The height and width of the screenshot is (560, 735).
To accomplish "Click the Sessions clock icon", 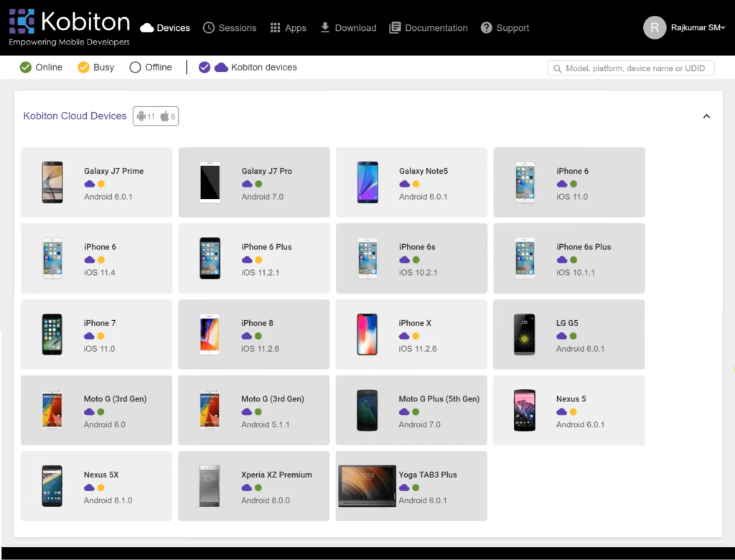I will (x=208, y=27).
